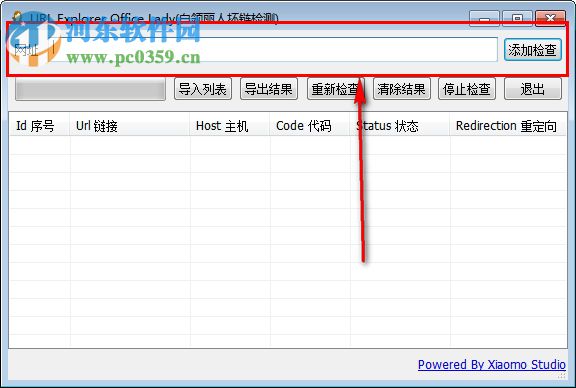Click the 导入列表 import list button
This screenshot has height=388, width=576.
point(203,89)
